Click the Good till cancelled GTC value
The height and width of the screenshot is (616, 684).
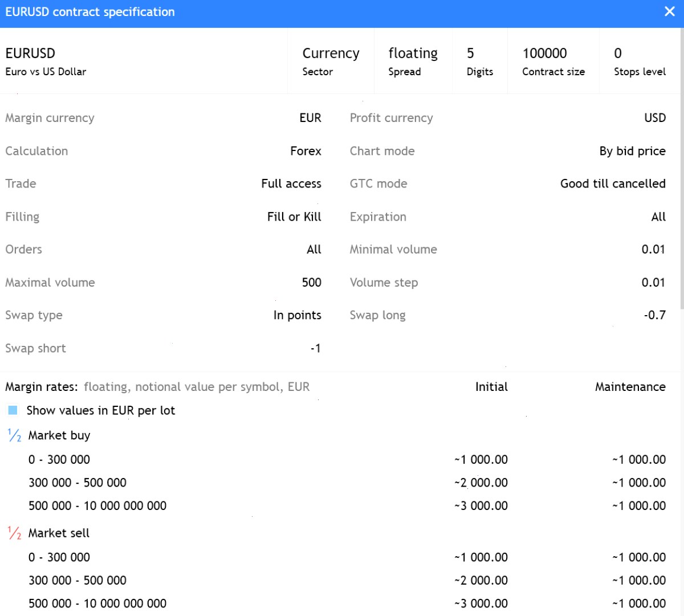(x=613, y=183)
